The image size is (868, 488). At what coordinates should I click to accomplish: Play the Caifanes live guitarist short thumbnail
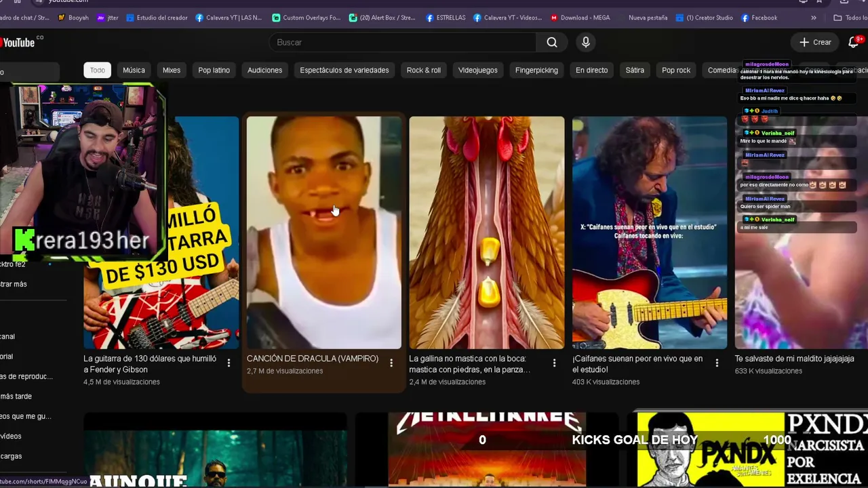650,232
